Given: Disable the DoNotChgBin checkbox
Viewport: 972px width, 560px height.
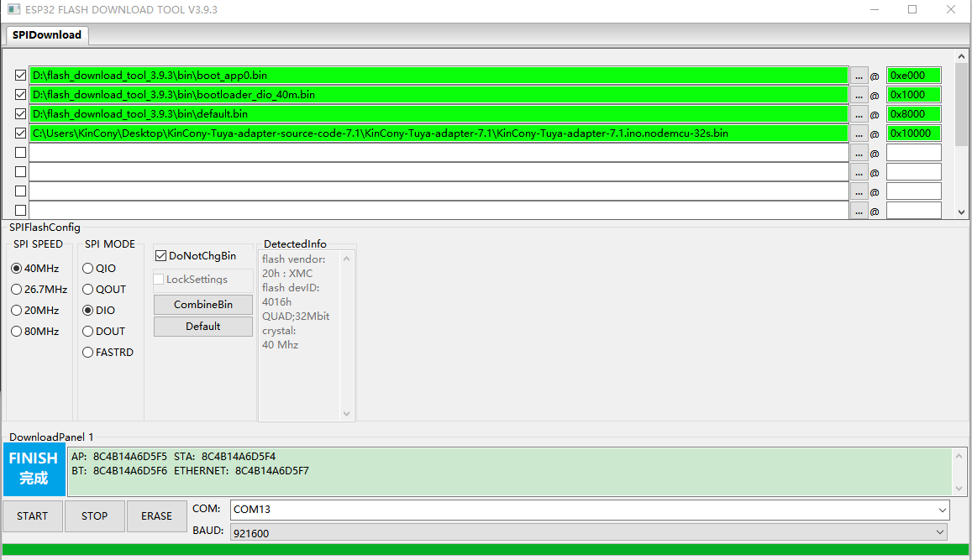Looking at the screenshot, I should [161, 255].
